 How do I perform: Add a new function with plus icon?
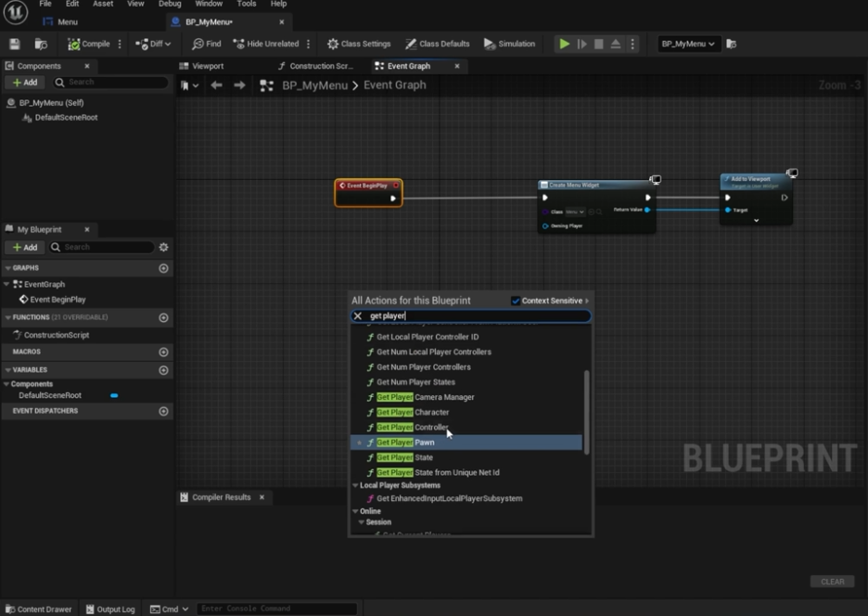(x=163, y=317)
